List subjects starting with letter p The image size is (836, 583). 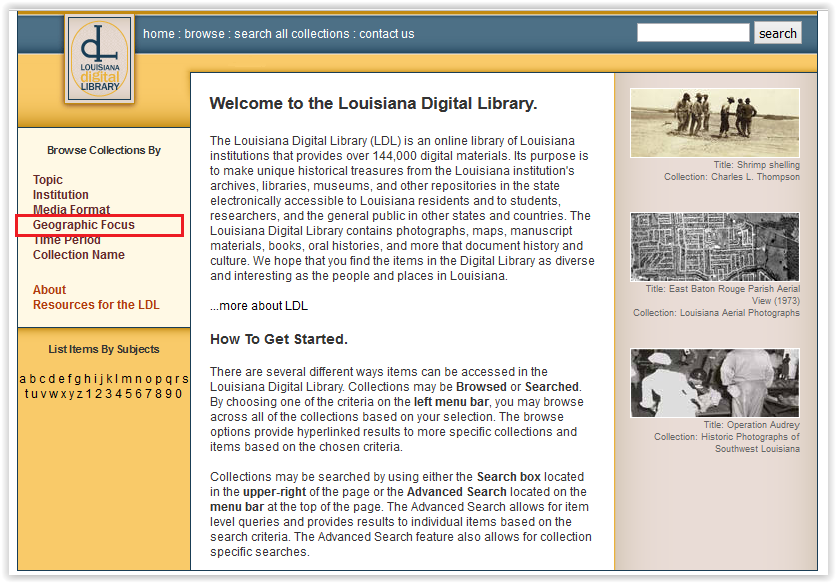click(159, 379)
